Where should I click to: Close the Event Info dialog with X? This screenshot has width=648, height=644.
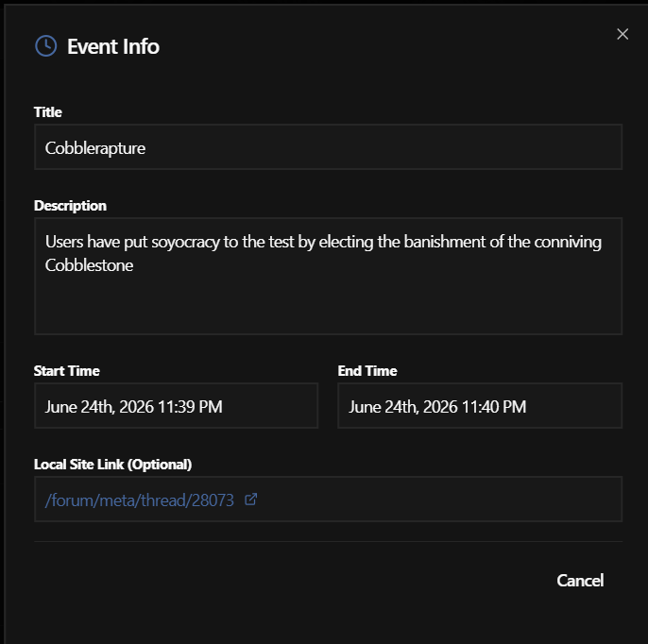[x=622, y=34]
